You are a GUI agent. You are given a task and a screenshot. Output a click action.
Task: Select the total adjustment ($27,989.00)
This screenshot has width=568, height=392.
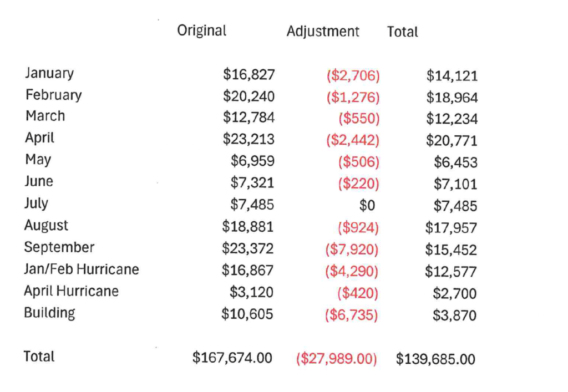336,359
